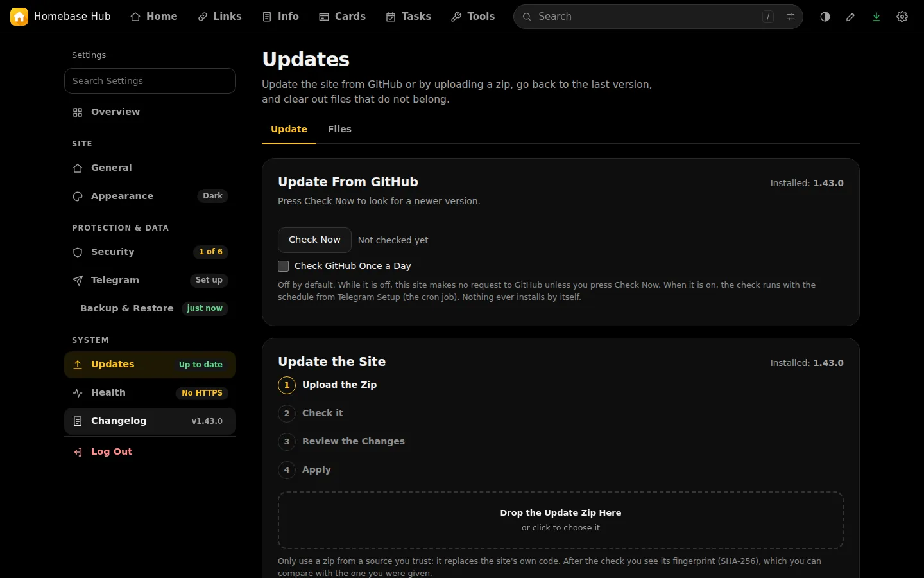924x578 pixels.
Task: Click the magnifier icon in search bar
Action: pyautogui.click(x=527, y=17)
